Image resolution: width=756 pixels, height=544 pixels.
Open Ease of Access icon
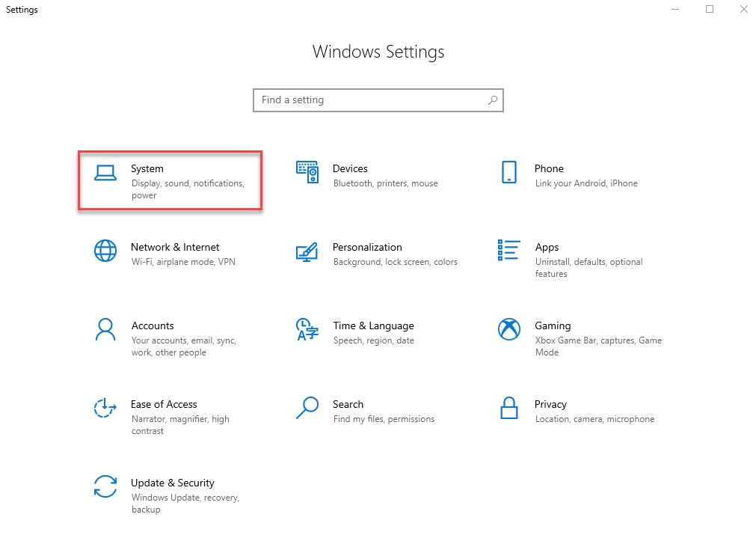pyautogui.click(x=105, y=408)
